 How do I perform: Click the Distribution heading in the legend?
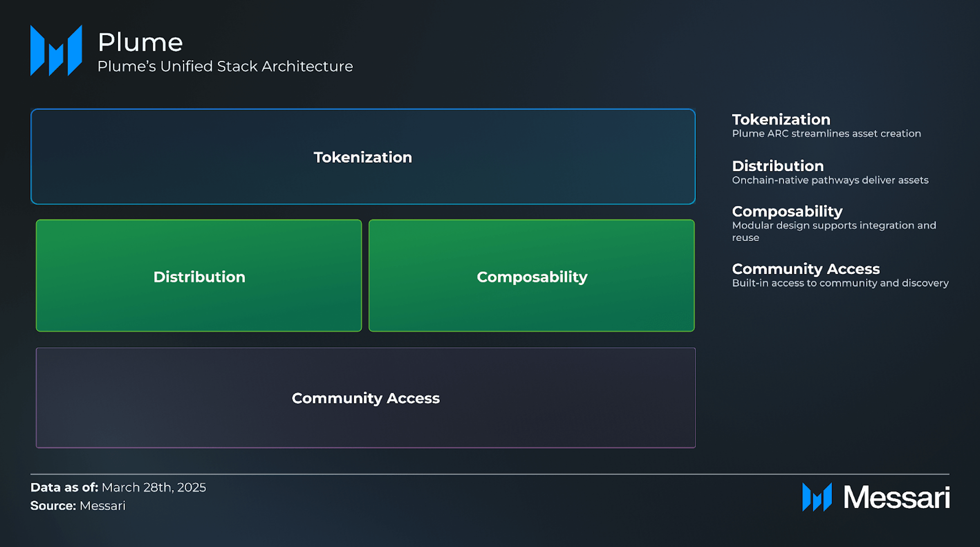[778, 166]
